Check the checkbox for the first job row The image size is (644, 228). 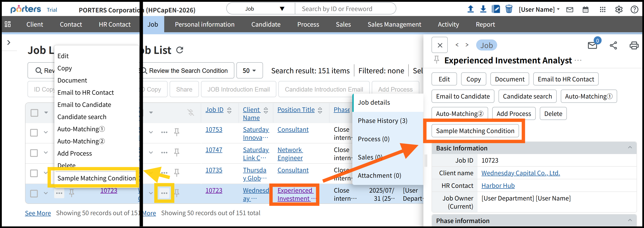tap(34, 133)
